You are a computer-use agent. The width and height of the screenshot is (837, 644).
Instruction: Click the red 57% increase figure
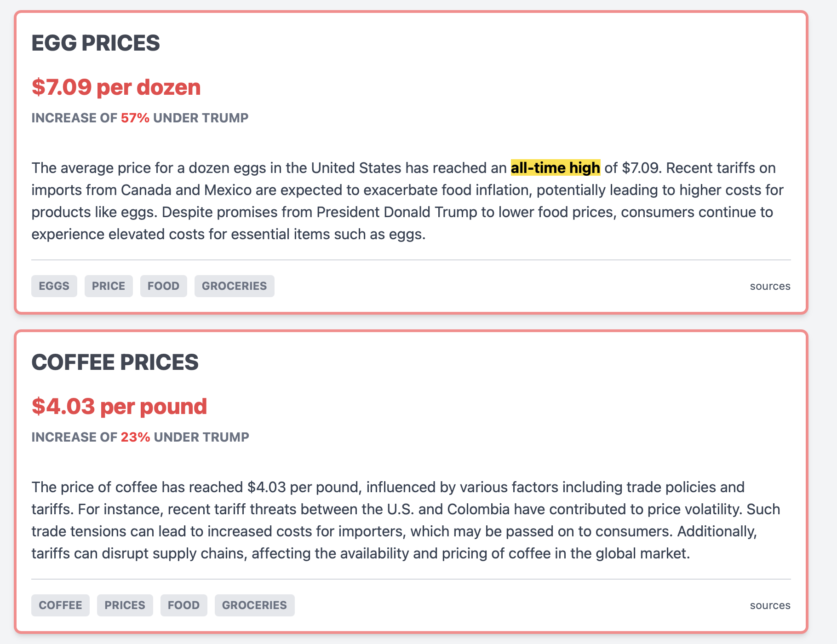tap(135, 118)
